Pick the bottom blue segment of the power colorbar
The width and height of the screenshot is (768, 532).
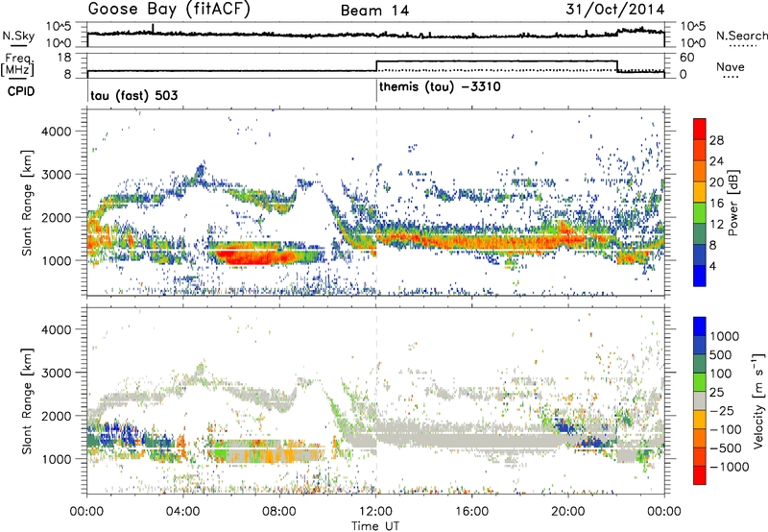click(x=700, y=276)
